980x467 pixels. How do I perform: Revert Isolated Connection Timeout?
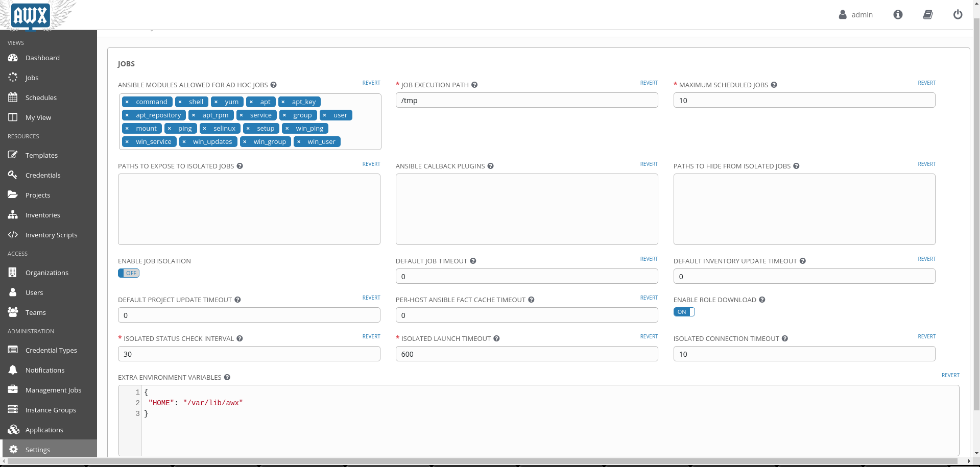pos(926,336)
